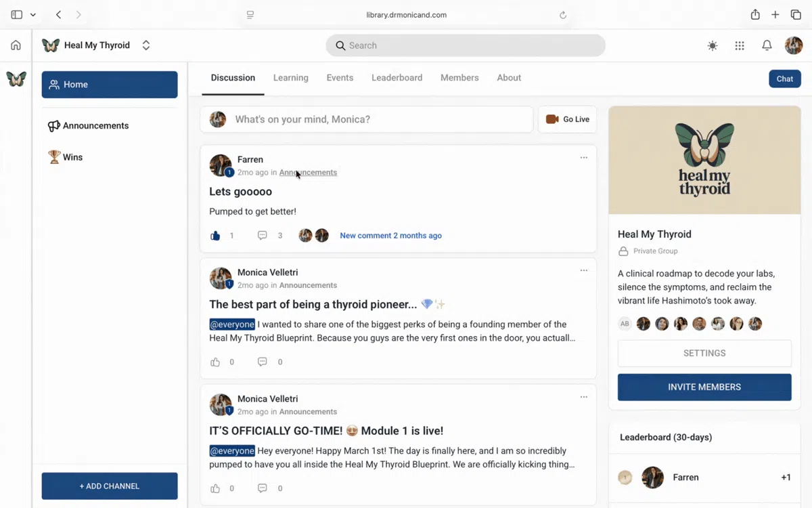812x508 pixels.
Task: Open comments icon on the Module 1 is live post
Action: (263, 488)
